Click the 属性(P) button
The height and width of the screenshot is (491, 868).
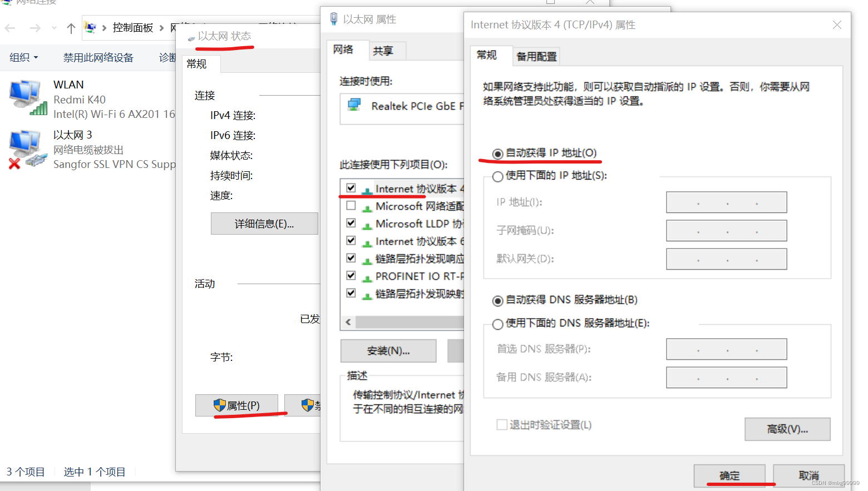[237, 405]
